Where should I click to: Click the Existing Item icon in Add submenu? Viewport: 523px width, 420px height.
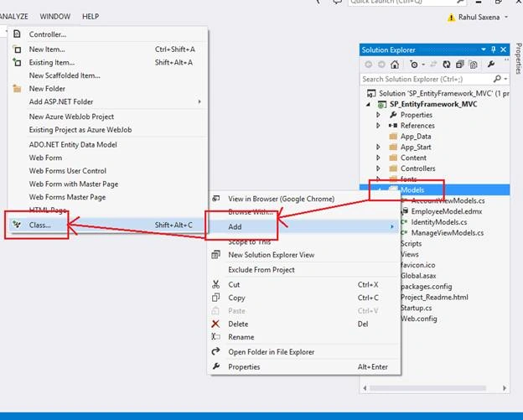pyautogui.click(x=17, y=62)
